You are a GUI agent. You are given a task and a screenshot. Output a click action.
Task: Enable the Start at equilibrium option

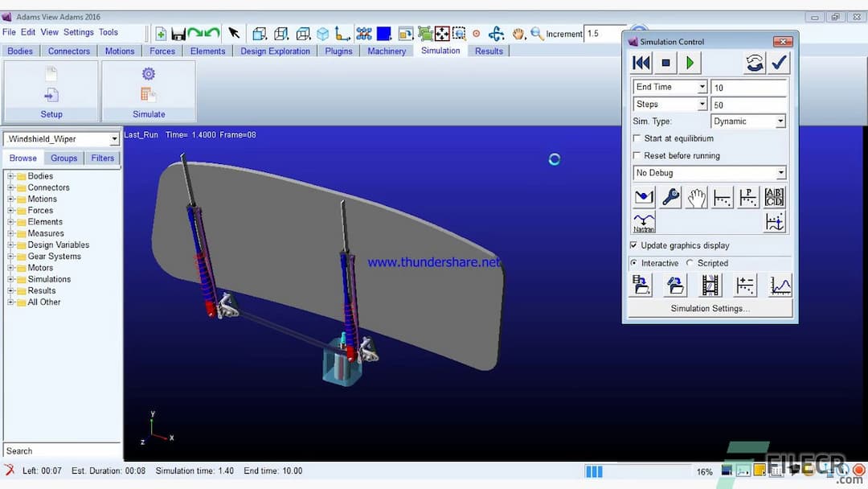tap(637, 138)
